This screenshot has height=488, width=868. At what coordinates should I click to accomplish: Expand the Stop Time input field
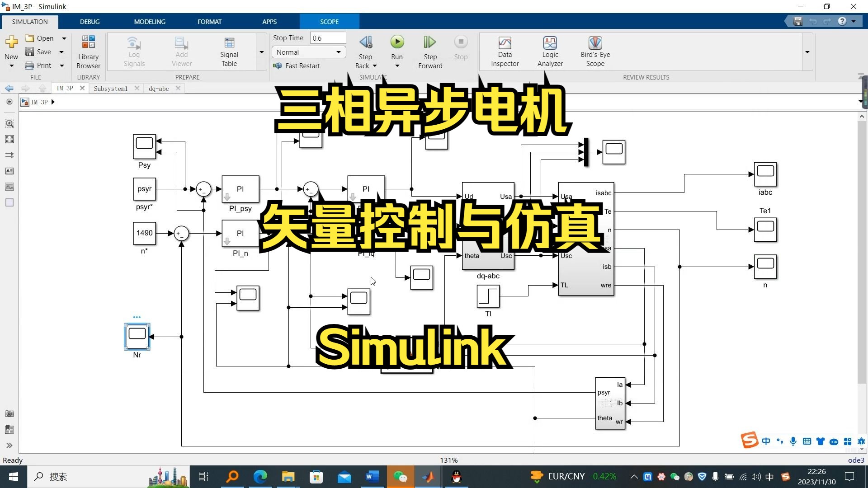[327, 38]
